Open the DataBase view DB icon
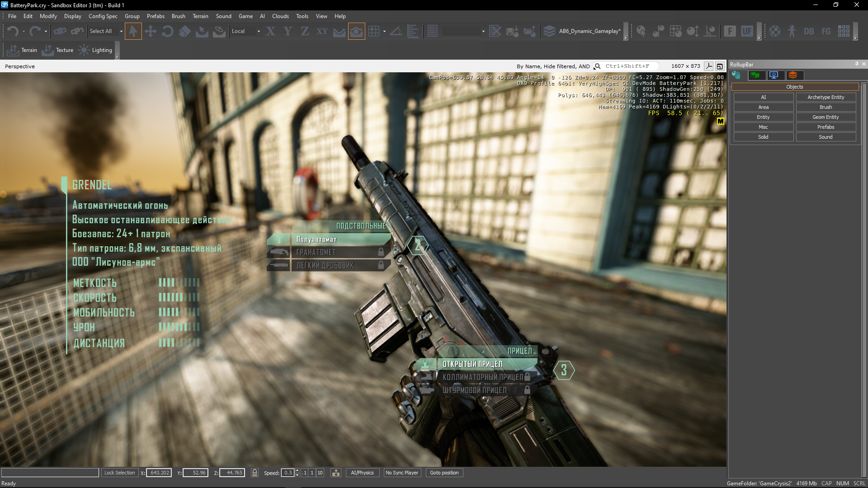Image resolution: width=868 pixels, height=488 pixels. (809, 31)
